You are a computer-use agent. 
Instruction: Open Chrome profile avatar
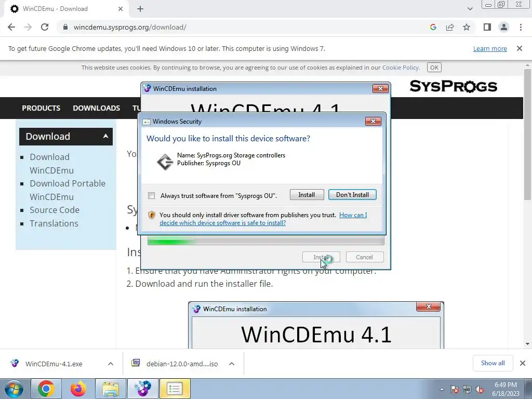pos(504,27)
